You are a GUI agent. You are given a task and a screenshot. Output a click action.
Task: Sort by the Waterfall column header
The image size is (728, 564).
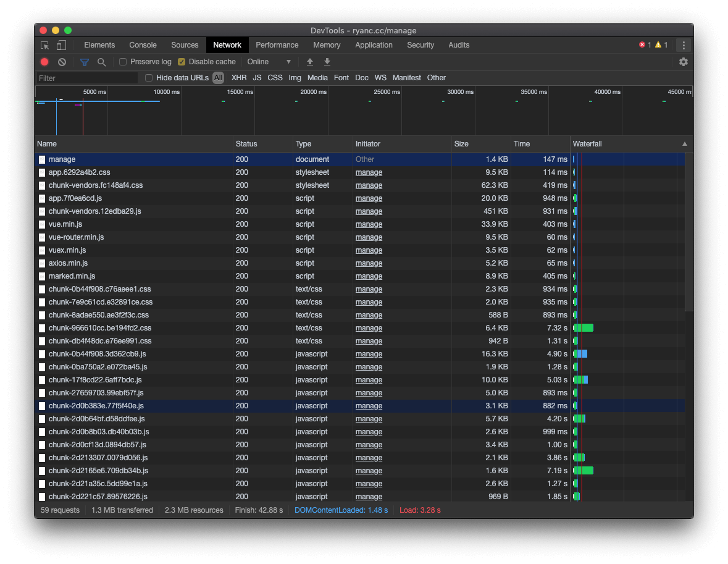[x=627, y=144]
